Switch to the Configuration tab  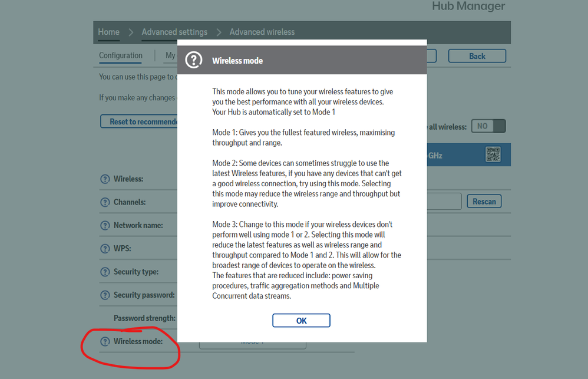(121, 55)
